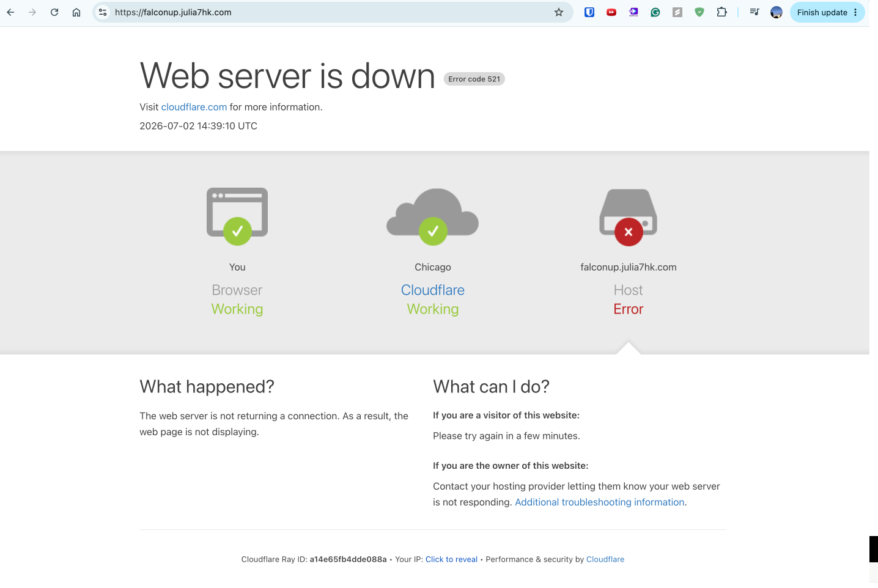Click the Host server error icon
This screenshot has height=588, width=878.
629,217
